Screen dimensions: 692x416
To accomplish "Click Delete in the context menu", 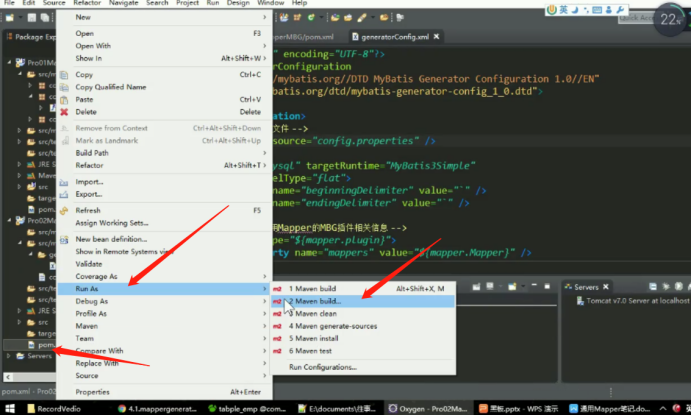I will coord(165,112).
